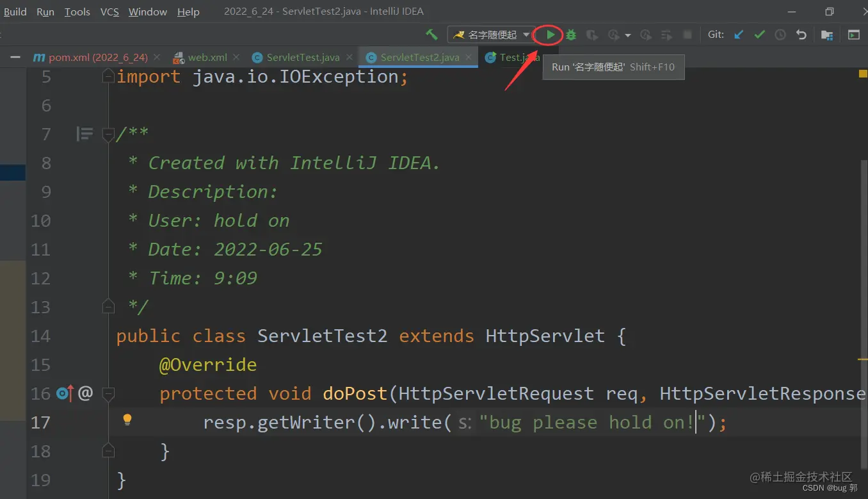Click the "bug please hold on!" string
Image resolution: width=868 pixels, height=499 pixels.
(592, 422)
